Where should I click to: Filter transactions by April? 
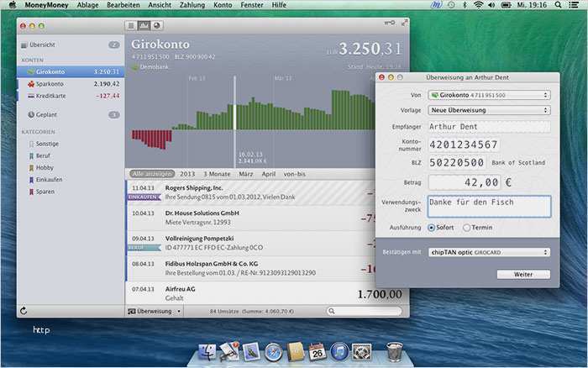(269, 174)
